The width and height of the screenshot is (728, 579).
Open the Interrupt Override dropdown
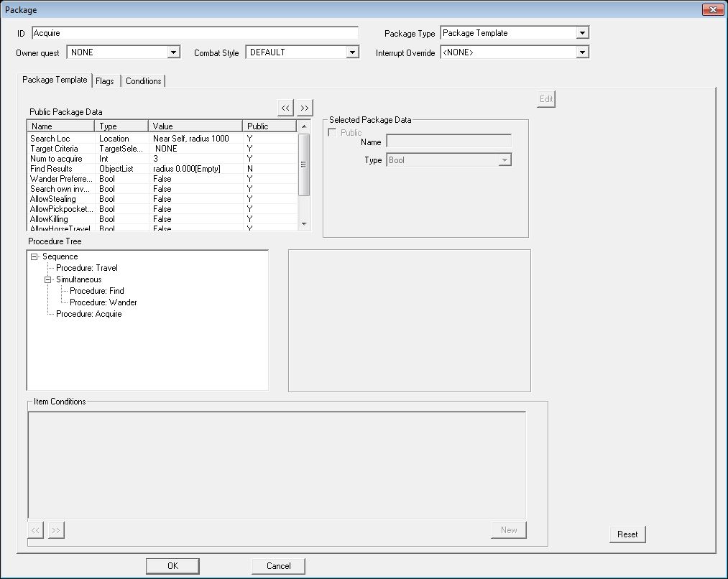coord(582,52)
